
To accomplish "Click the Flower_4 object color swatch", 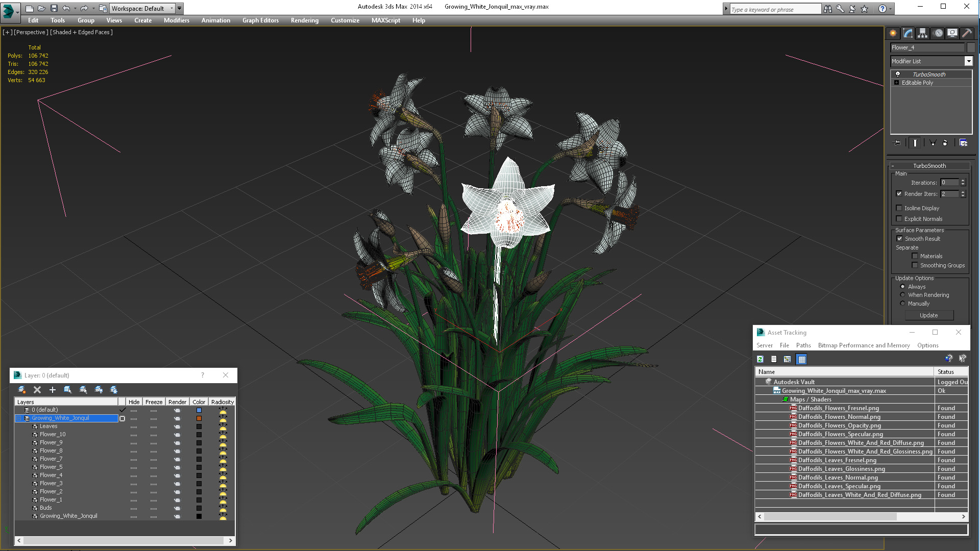I will [x=971, y=47].
